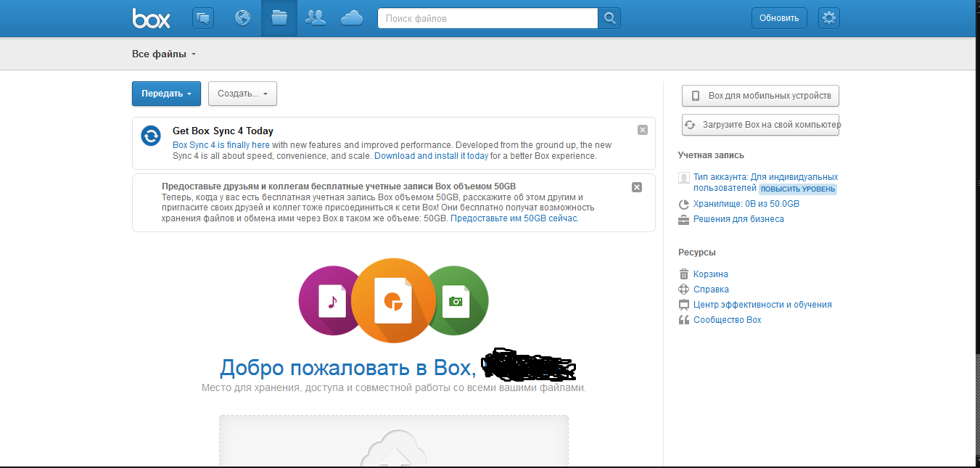The width and height of the screenshot is (980, 468).
Task: Open Решения для бизнеса link
Action: (x=738, y=219)
